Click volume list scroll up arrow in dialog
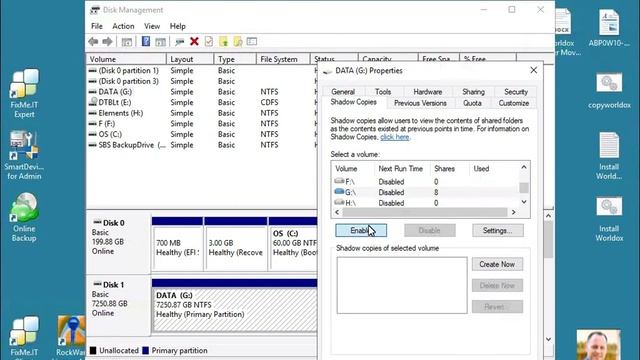This screenshot has height=360, width=640. click(524, 167)
